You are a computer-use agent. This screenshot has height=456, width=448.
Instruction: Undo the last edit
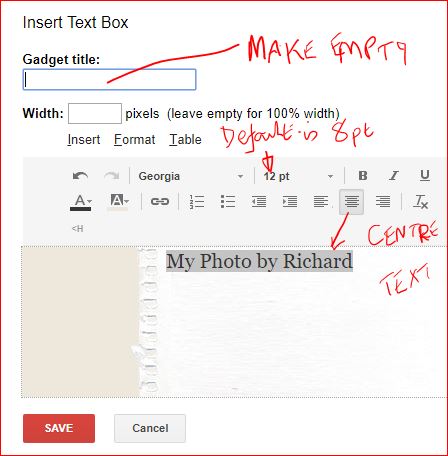(80, 176)
